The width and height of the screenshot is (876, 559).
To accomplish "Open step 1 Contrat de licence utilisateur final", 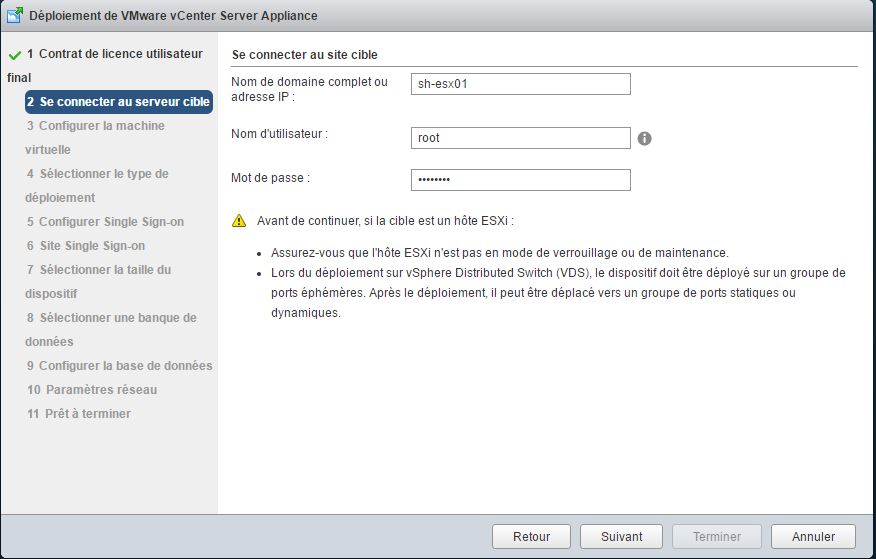I will [x=105, y=65].
